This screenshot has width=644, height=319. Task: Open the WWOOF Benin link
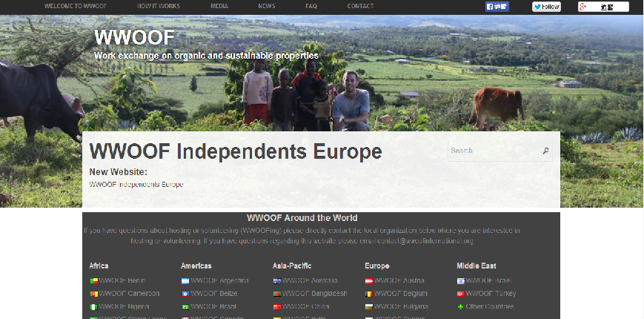pos(122,280)
